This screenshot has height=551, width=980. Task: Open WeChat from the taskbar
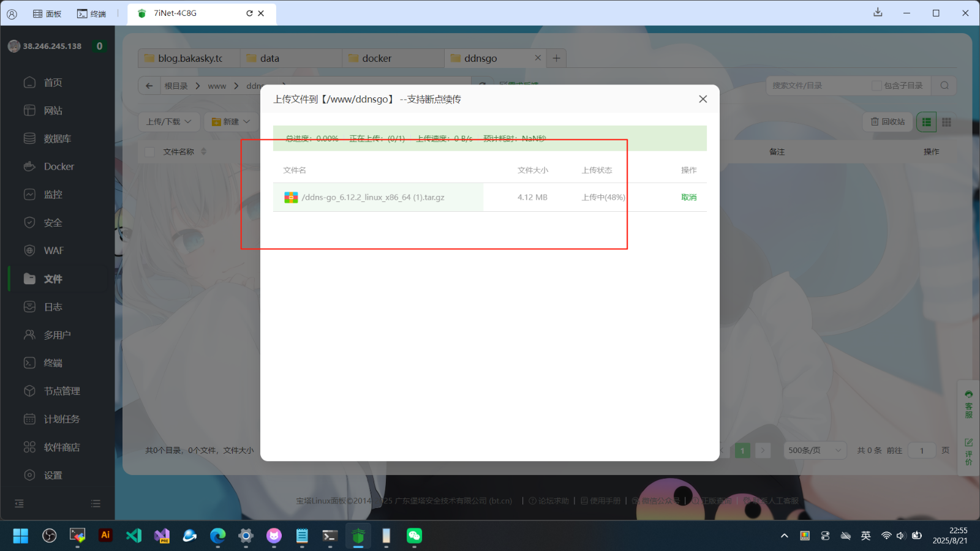415,536
